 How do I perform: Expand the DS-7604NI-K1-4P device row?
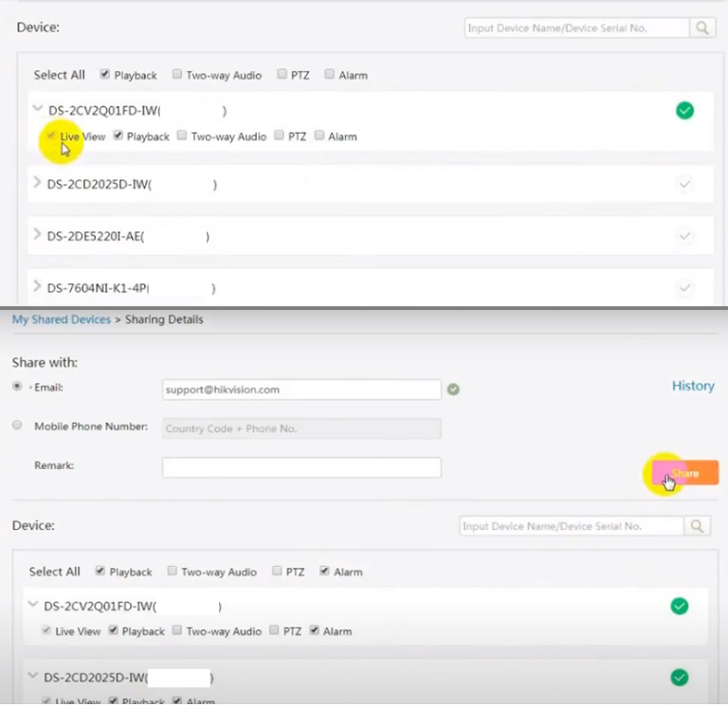pyautogui.click(x=37, y=286)
